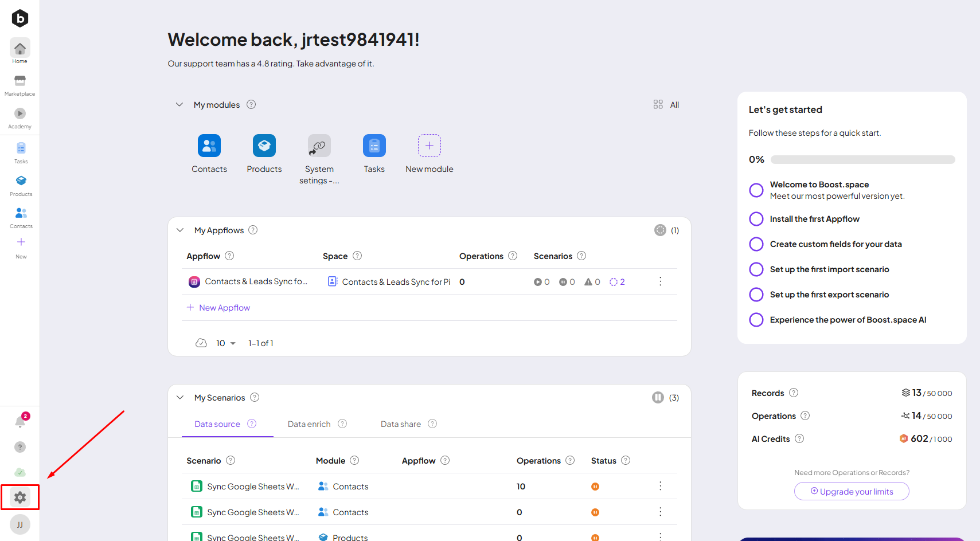Open Marketplace from the sidebar

20,85
